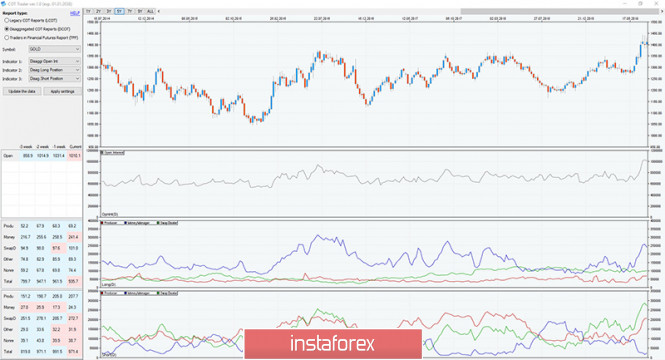Screen dimensions: 665x360
Task: Click the Update the data button
Action: 22,92
